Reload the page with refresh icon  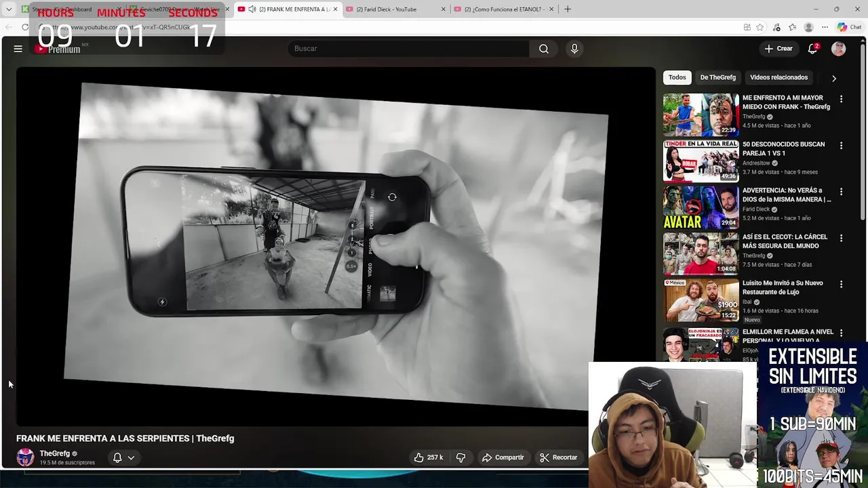(x=25, y=27)
